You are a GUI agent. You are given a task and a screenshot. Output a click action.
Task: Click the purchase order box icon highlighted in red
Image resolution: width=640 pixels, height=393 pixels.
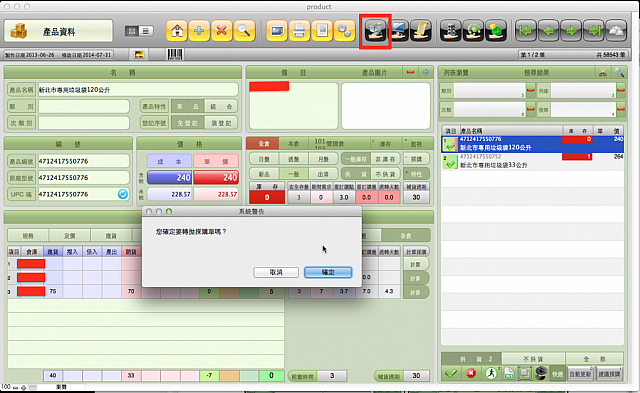376,31
